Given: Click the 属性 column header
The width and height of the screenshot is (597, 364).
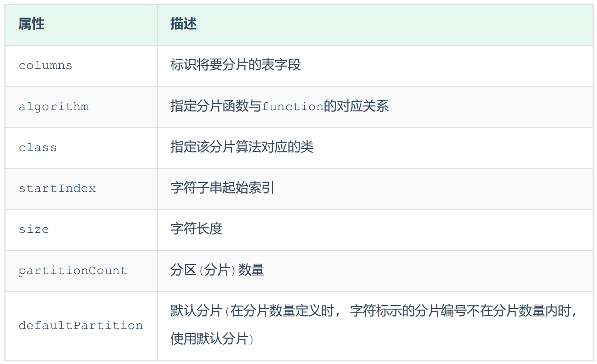Looking at the screenshot, I should coord(31,24).
